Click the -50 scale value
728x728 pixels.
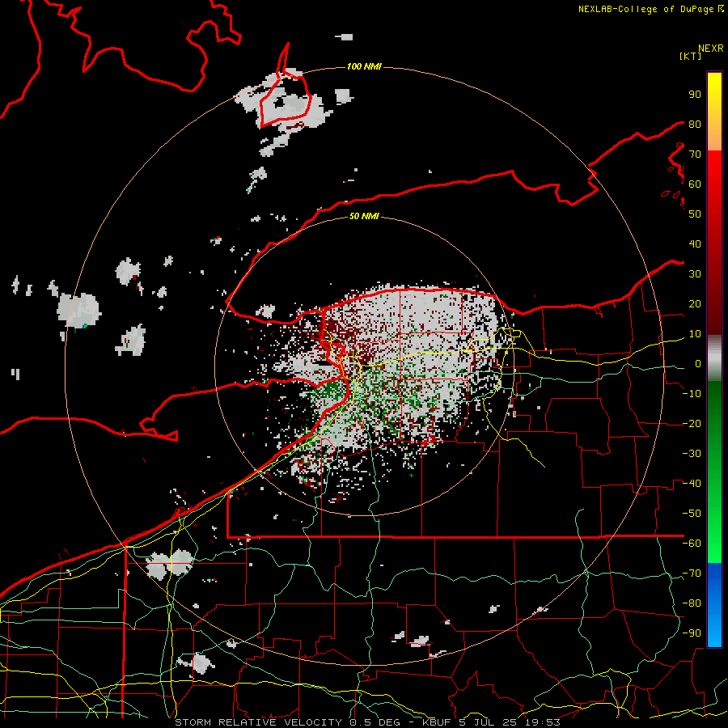point(692,513)
